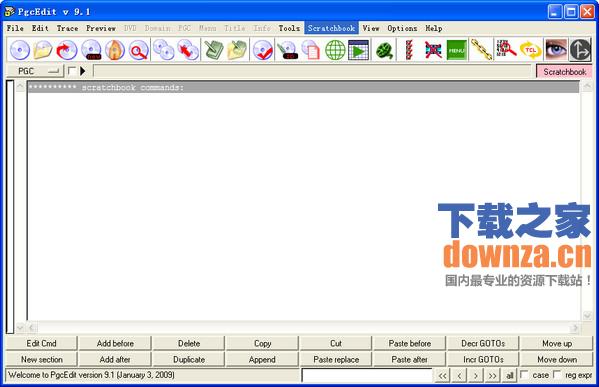Click the search text input field
Viewport: 599px width, 387px height.
click(367, 375)
